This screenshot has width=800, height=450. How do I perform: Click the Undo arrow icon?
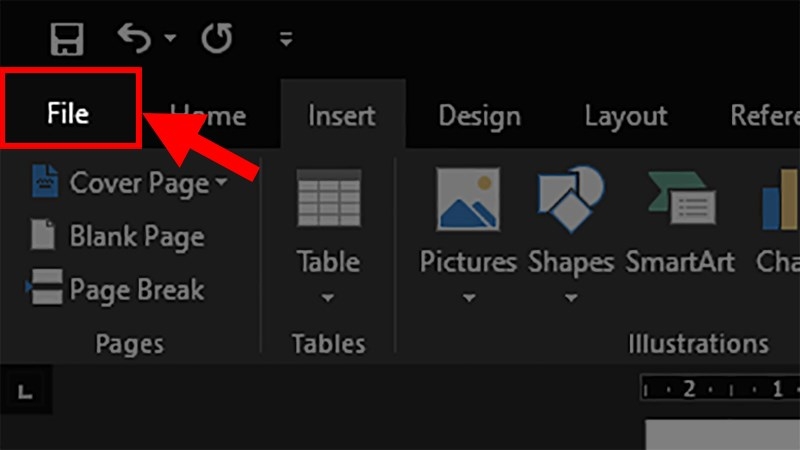[x=134, y=38]
